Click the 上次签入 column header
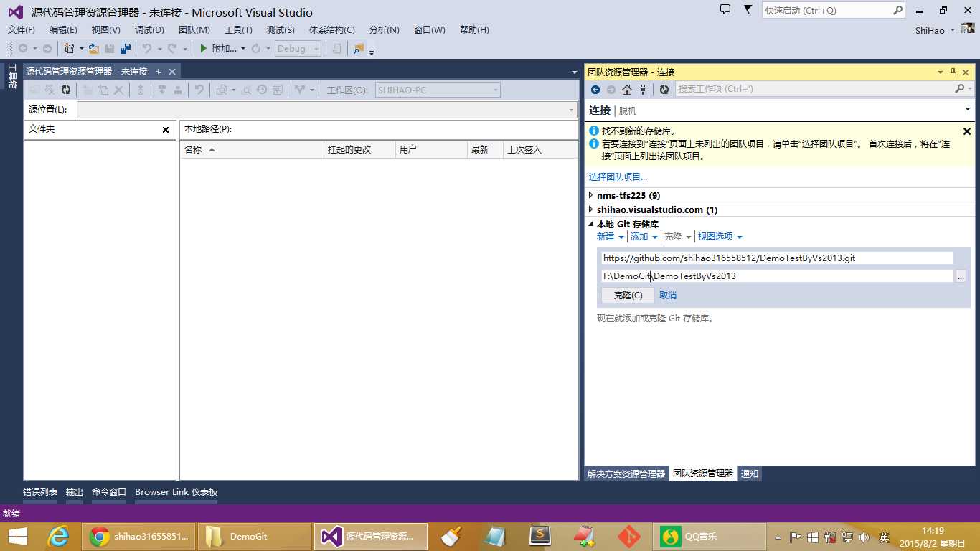This screenshot has width=980, height=551. (540, 150)
